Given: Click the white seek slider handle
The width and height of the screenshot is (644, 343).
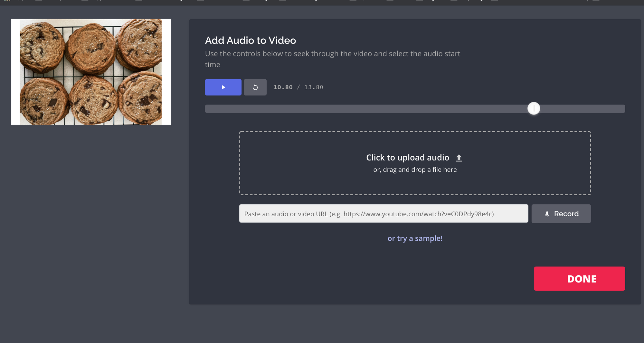Looking at the screenshot, I should coord(534,109).
